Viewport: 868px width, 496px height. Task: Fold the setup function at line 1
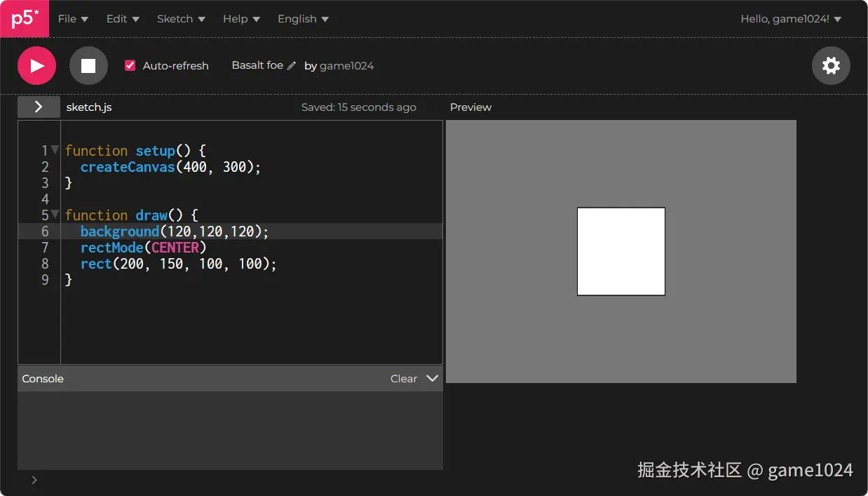point(55,149)
